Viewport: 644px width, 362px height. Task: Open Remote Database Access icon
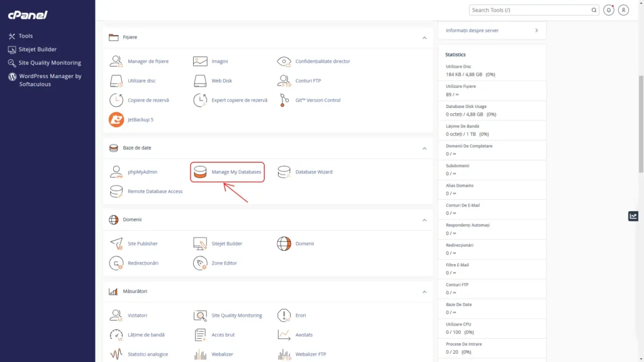tap(116, 191)
